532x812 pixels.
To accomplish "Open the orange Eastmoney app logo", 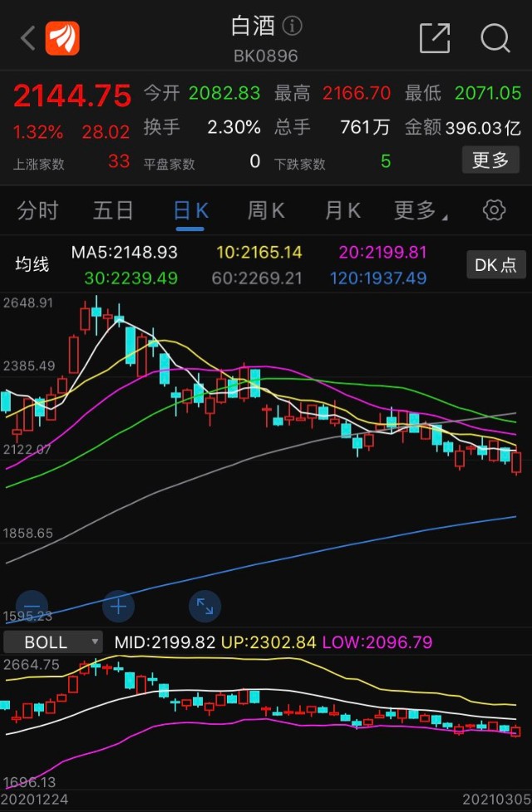I will coord(62,38).
